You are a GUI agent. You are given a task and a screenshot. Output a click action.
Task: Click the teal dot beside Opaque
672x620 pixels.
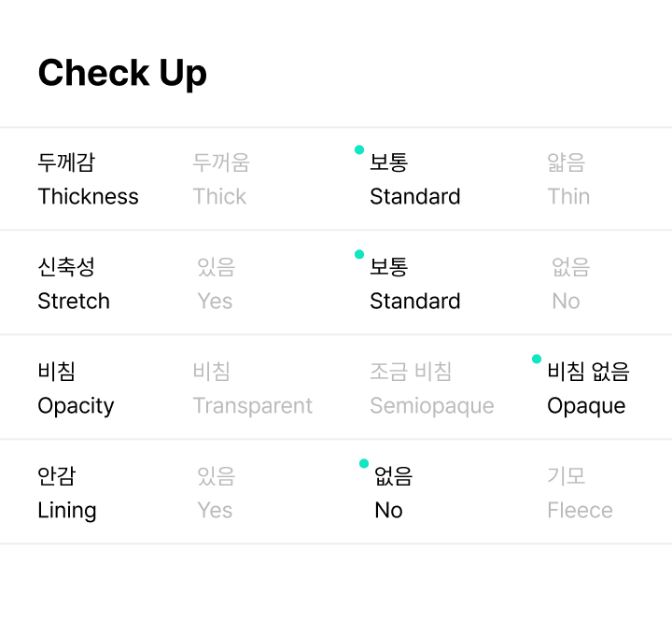536,359
